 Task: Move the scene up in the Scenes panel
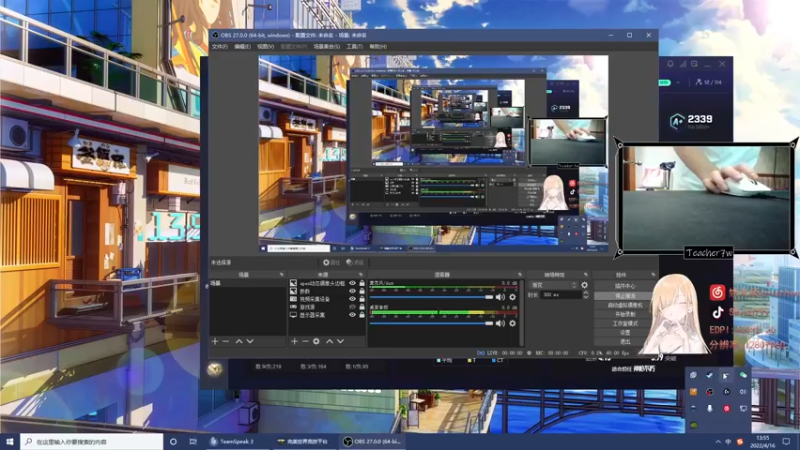pos(239,341)
